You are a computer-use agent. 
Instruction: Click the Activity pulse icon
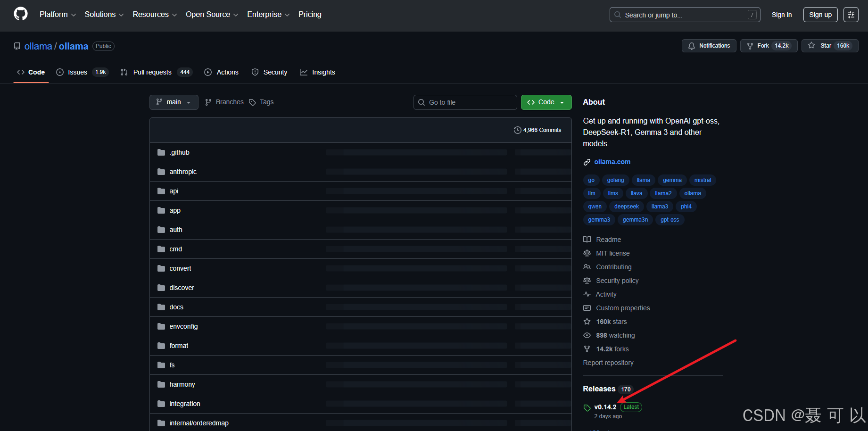(587, 294)
